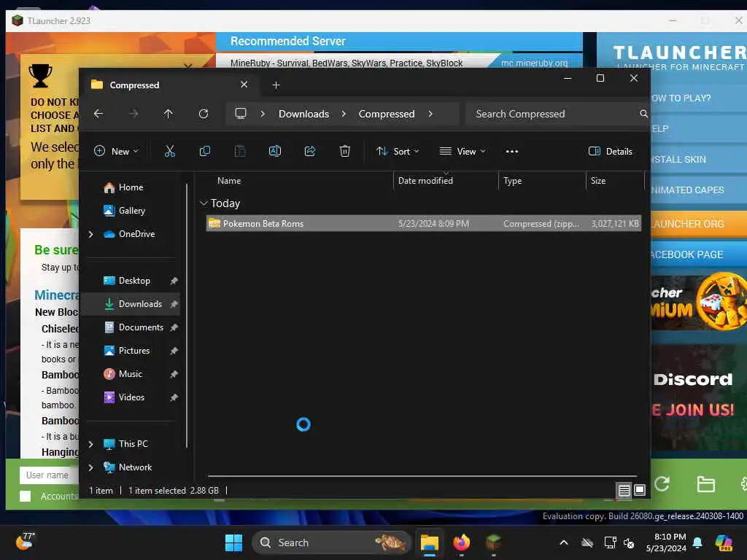Collapse the Today group chevron
Image resolution: width=747 pixels, height=560 pixels.
204,203
